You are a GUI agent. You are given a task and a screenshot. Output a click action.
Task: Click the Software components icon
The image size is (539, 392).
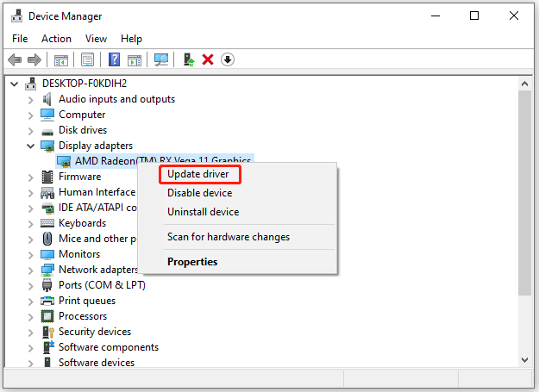pos(48,347)
